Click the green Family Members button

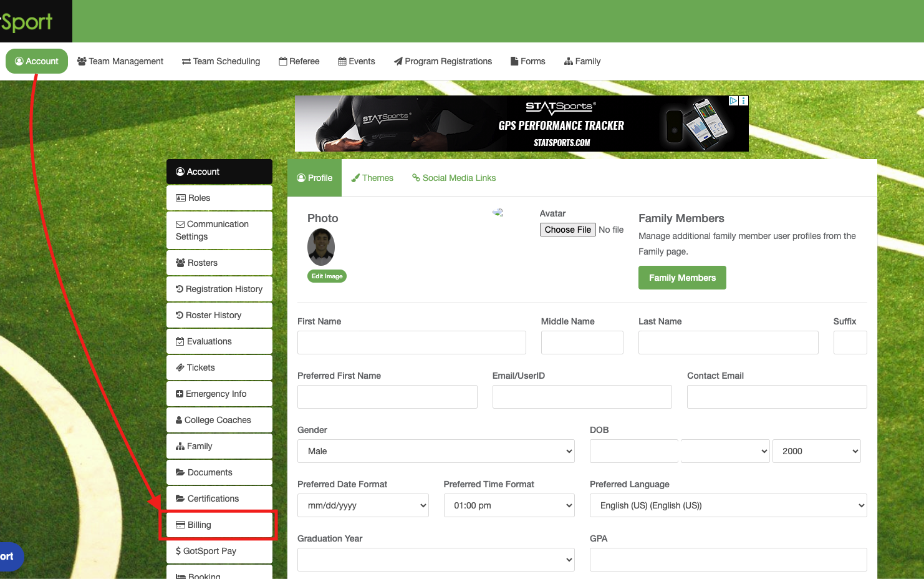(x=682, y=278)
